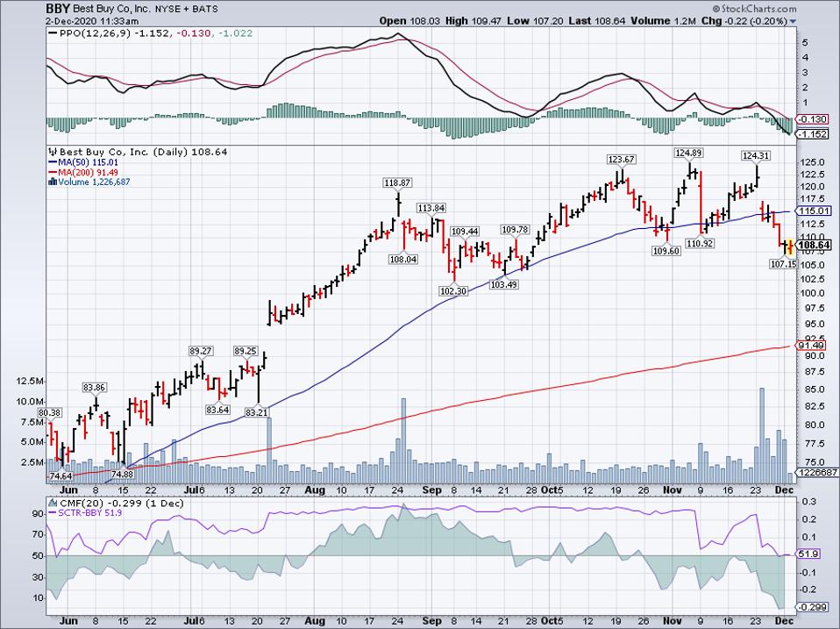Click the 83.21 low price label
This screenshot has height=629, width=840.
(x=257, y=413)
